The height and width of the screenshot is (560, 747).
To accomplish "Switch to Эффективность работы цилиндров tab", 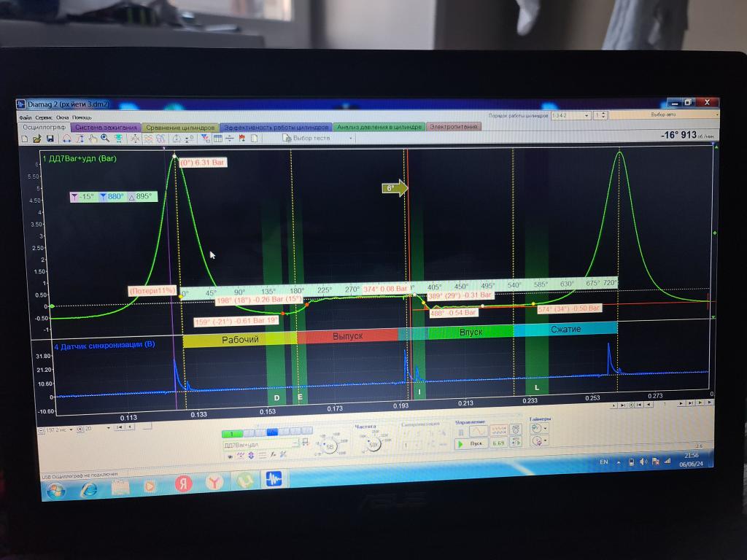I will [x=276, y=128].
